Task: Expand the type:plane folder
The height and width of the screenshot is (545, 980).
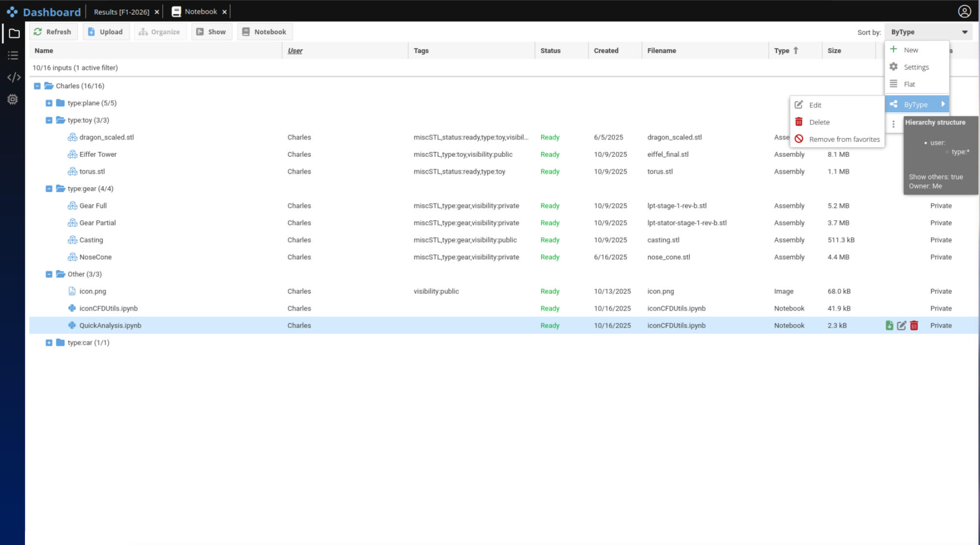Action: point(49,103)
